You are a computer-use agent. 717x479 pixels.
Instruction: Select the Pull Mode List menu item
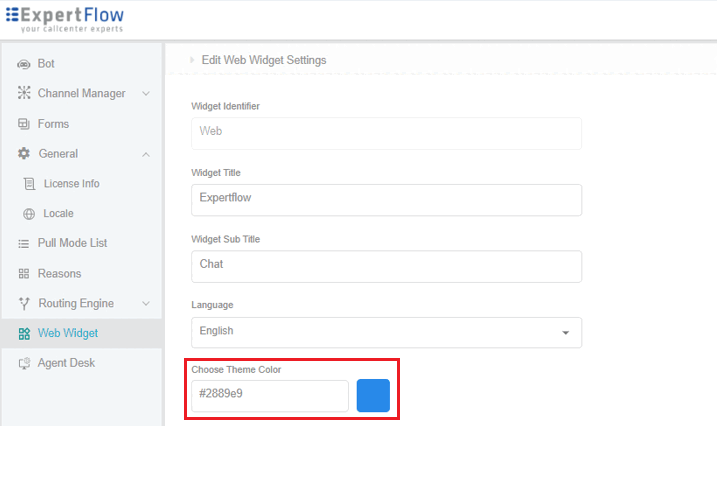[x=72, y=244]
